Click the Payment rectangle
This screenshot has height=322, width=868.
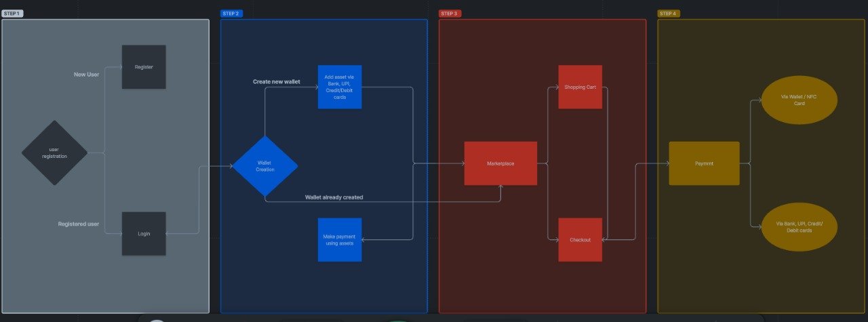tap(704, 163)
